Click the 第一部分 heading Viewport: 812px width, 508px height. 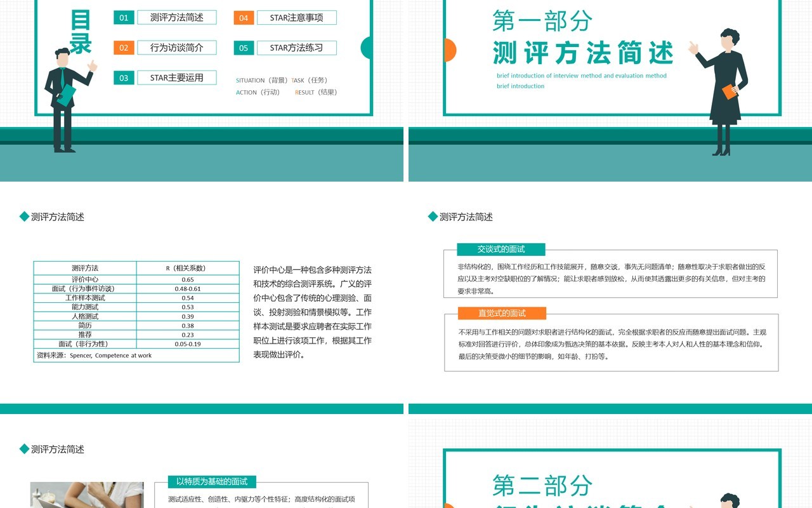click(542, 20)
